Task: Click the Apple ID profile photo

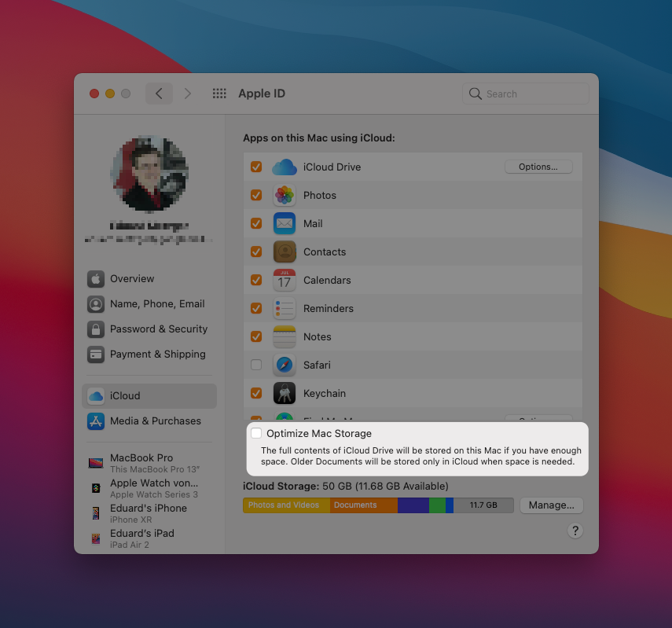Action: [149, 173]
